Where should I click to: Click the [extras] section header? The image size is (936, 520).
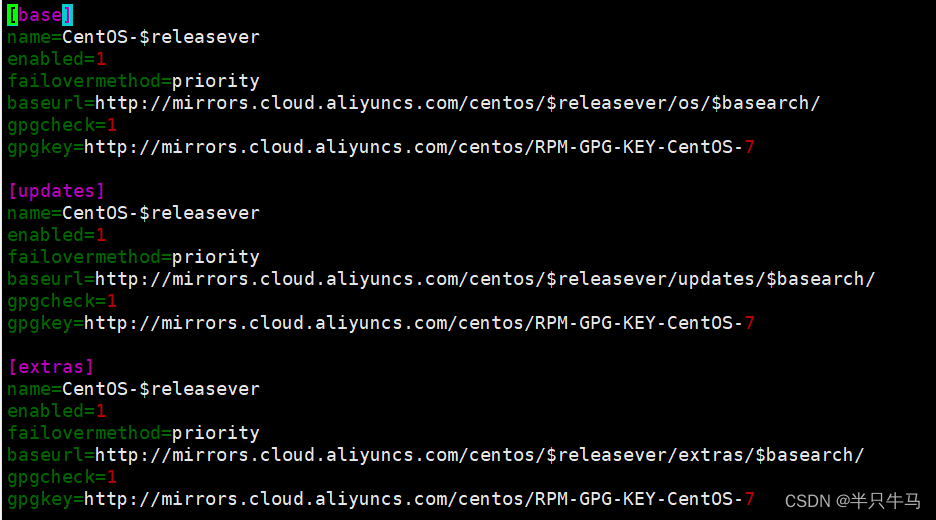(x=51, y=367)
